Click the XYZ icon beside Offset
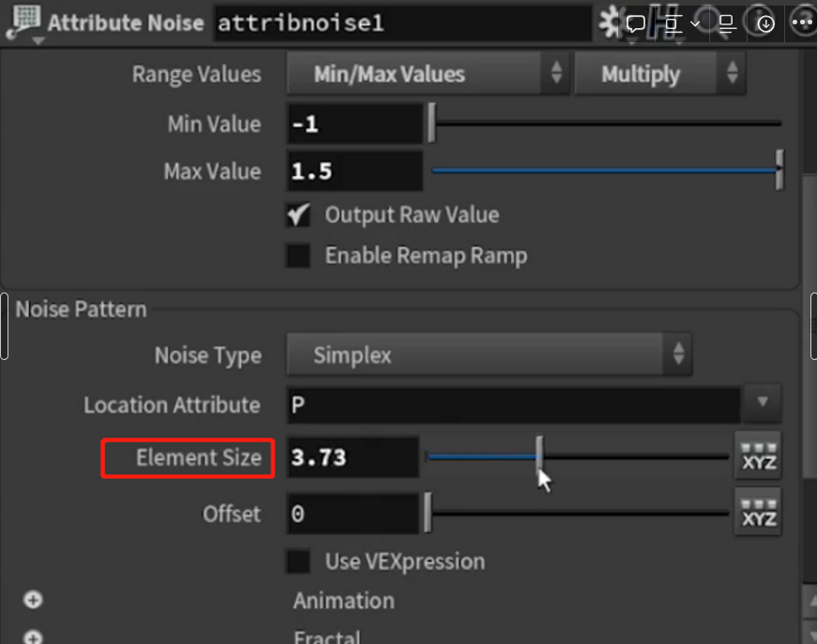Image resolution: width=817 pixels, height=644 pixels. pos(758,512)
